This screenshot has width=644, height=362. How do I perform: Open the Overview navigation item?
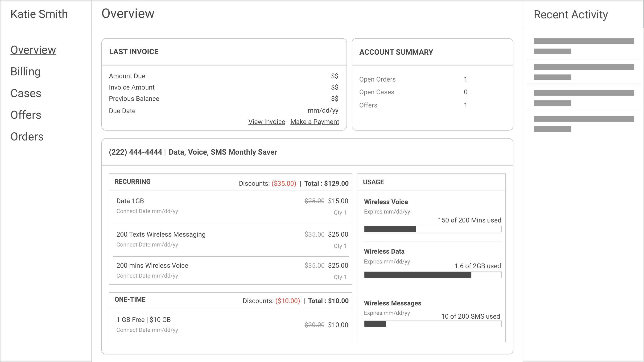point(33,50)
